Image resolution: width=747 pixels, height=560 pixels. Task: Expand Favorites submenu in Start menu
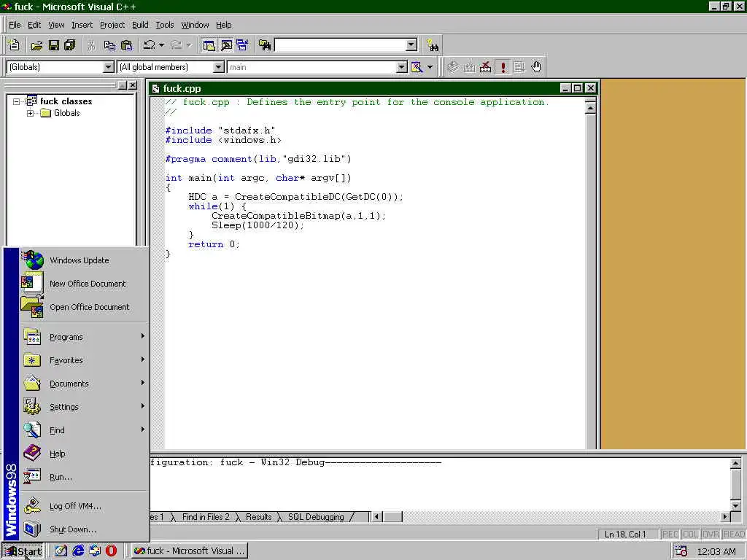pyautogui.click(x=85, y=360)
